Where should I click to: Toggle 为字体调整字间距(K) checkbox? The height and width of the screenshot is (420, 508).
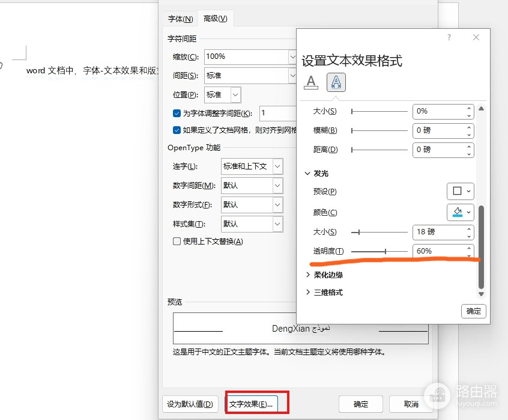(177, 113)
